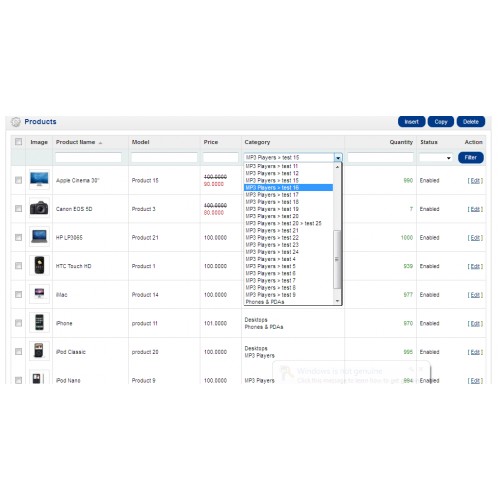Click the 'Product 21' model cell
The height and width of the screenshot is (500, 500).
click(x=145, y=238)
